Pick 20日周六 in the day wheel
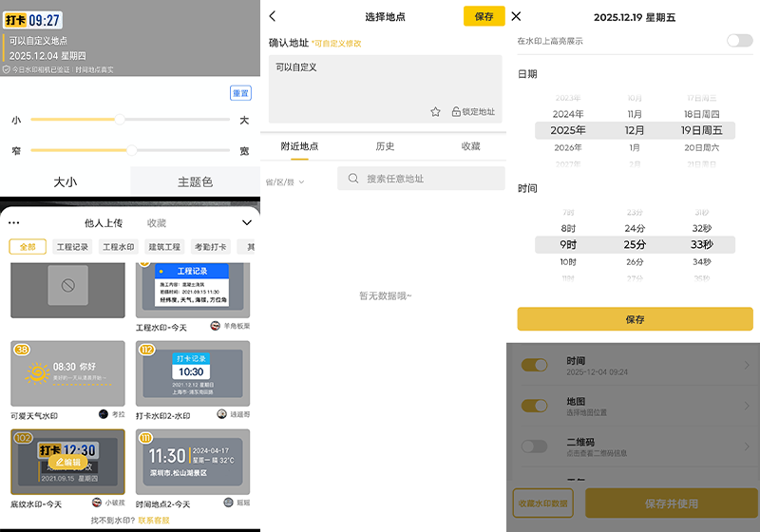 [701, 147]
